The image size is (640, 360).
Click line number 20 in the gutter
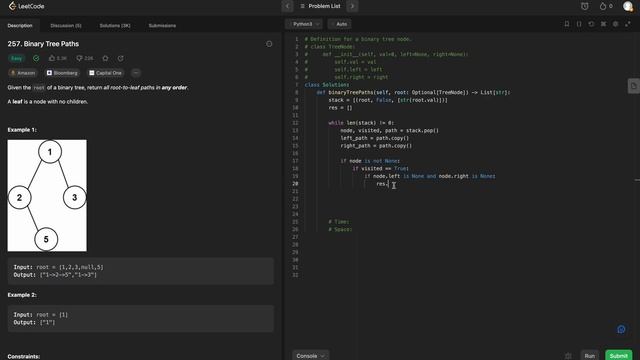click(x=295, y=184)
